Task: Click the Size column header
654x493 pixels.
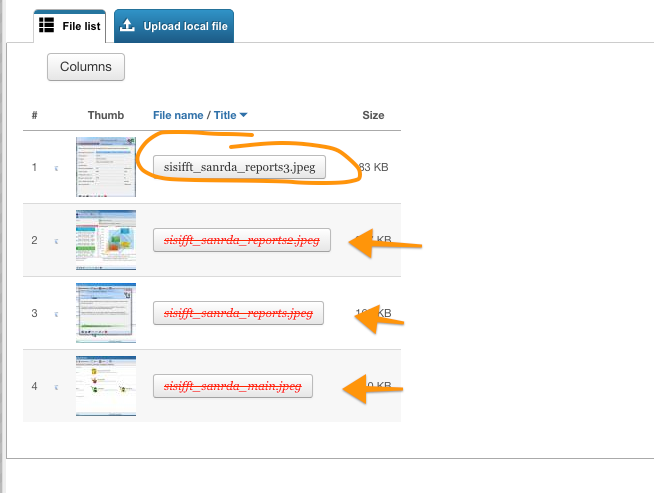Action: click(373, 115)
